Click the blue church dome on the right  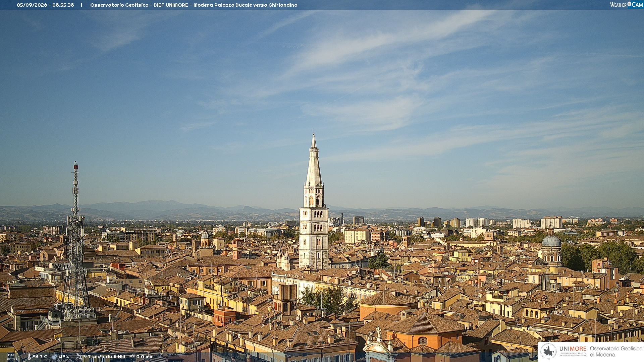tap(551, 241)
